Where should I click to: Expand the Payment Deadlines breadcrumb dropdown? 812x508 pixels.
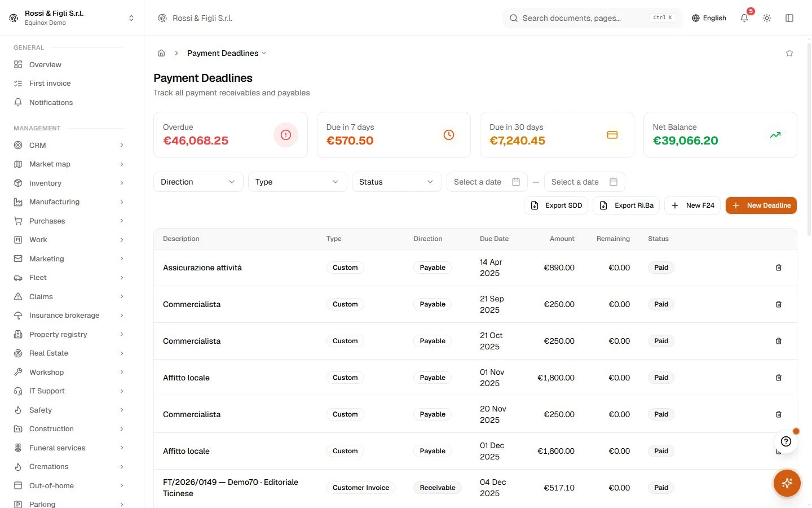(x=227, y=53)
